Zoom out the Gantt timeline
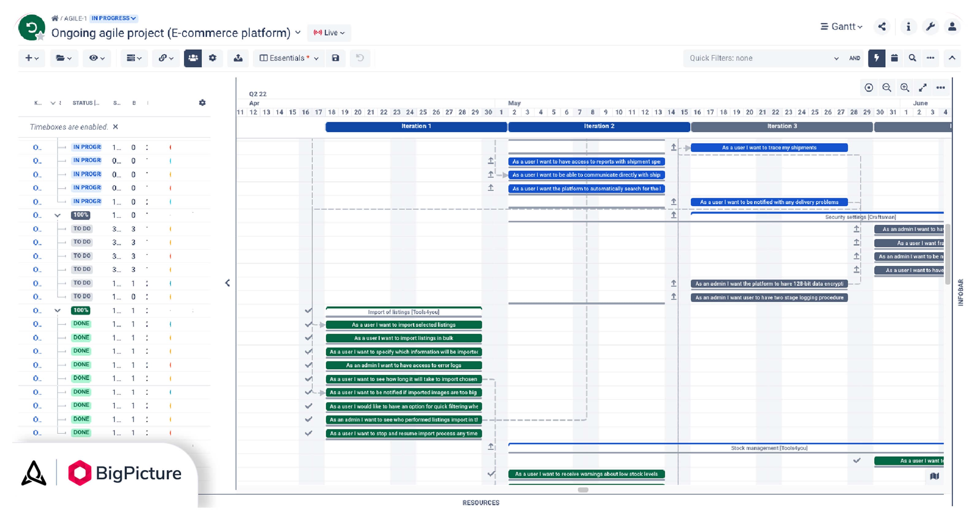Viewport: 980px width, 520px height. pos(886,88)
